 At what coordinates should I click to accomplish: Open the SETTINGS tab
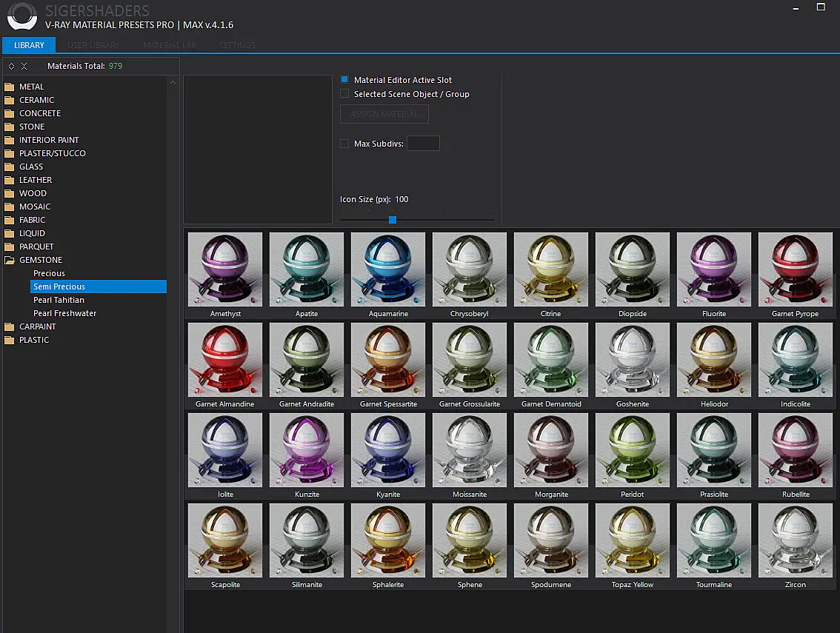pos(237,45)
